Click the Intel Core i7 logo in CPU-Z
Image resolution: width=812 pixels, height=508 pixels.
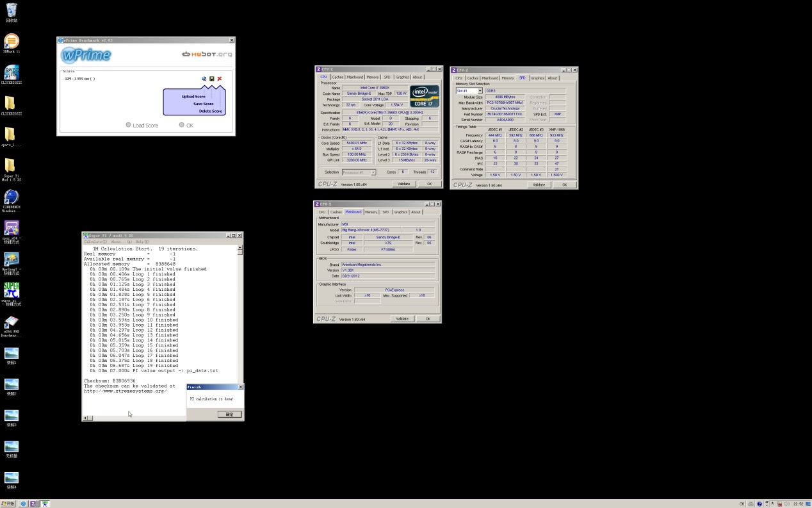[x=425, y=96]
